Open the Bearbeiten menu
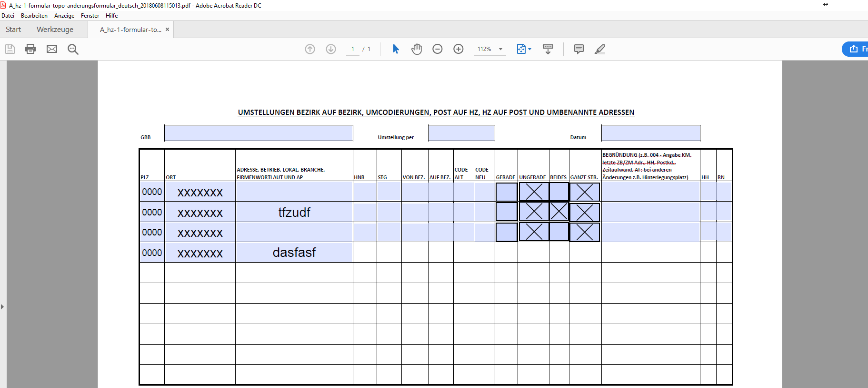868x388 pixels. [34, 16]
